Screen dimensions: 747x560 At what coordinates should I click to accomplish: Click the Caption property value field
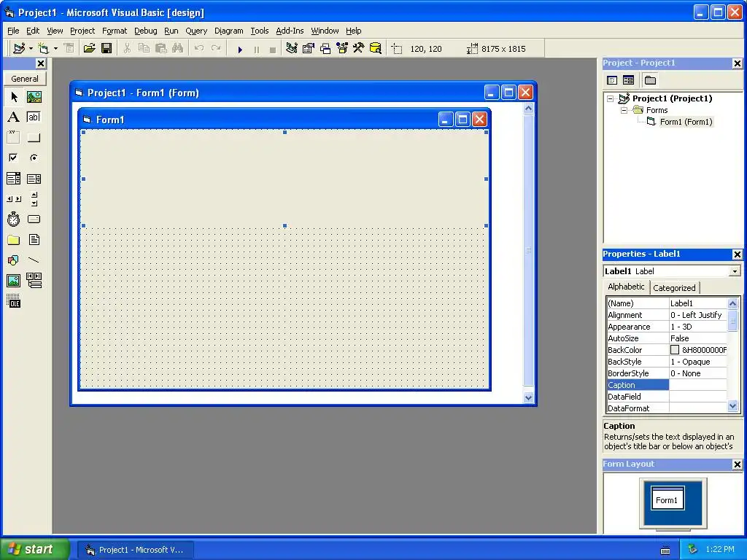tap(698, 385)
